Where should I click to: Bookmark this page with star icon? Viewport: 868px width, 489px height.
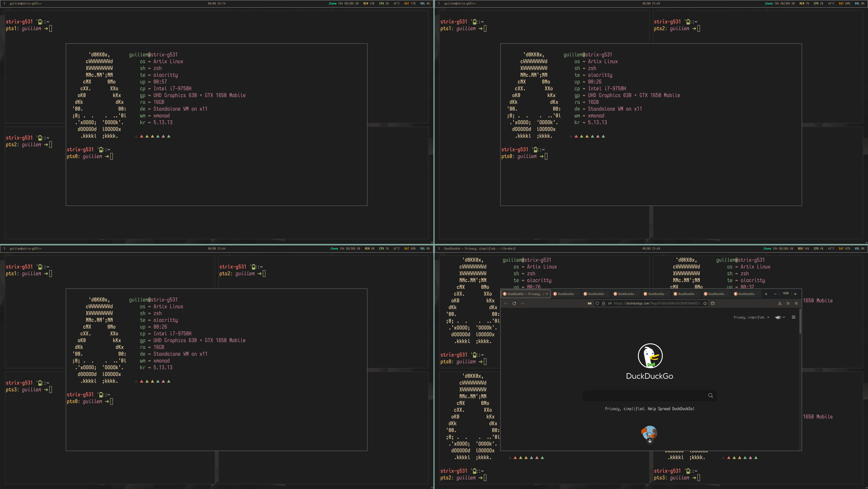[x=705, y=304]
